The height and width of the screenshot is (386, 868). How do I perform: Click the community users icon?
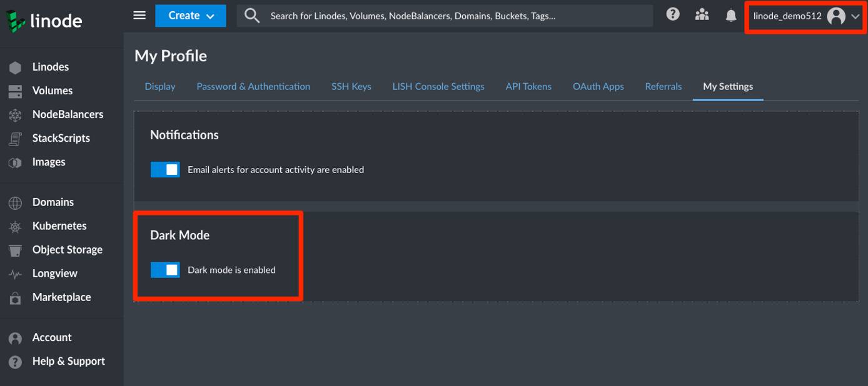[x=702, y=14]
